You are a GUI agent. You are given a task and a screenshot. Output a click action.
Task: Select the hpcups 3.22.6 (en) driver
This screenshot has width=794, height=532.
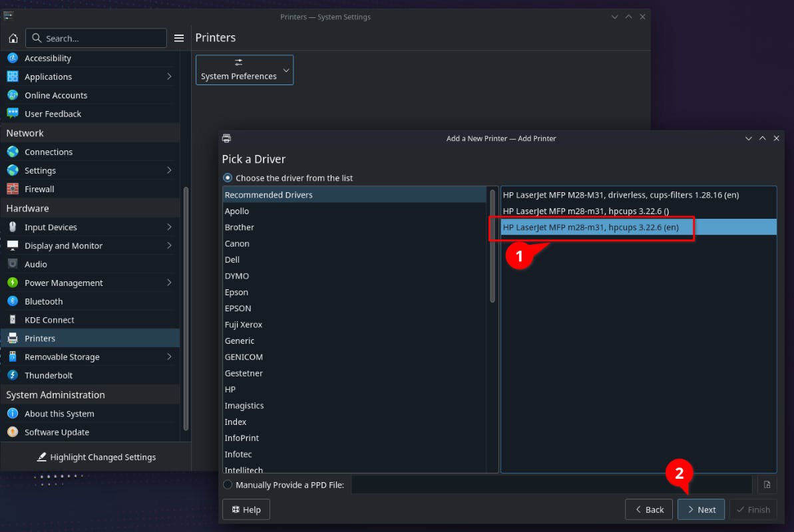[x=638, y=227]
